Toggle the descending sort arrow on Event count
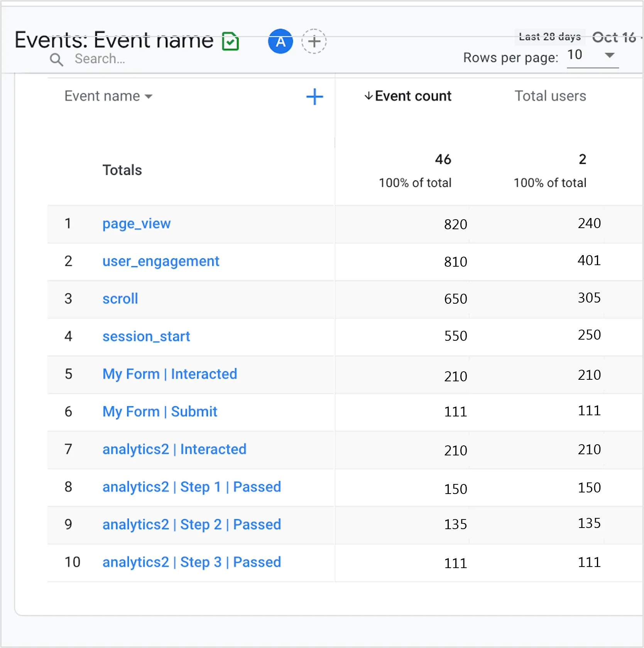 point(368,96)
